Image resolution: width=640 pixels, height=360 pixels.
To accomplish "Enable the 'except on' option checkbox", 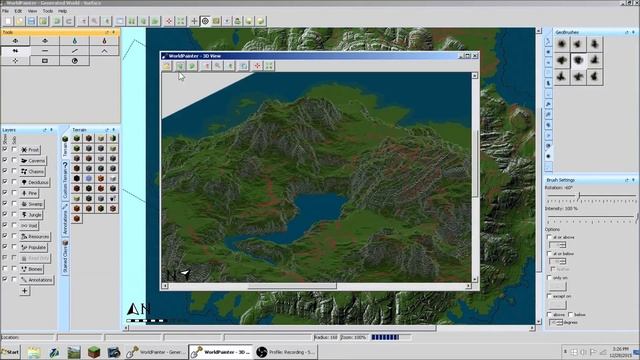I will 549,296.
